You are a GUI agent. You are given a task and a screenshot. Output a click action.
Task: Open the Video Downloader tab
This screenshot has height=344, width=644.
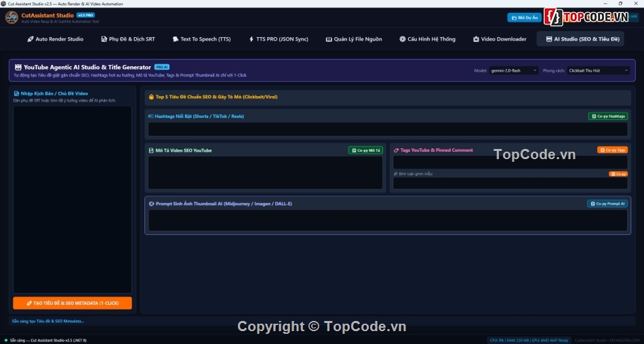tap(500, 39)
